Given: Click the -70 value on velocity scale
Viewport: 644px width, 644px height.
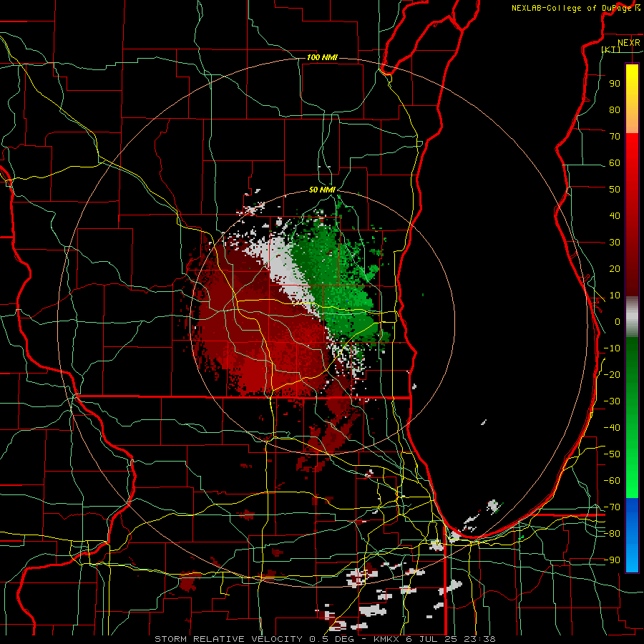Looking at the screenshot, I should (x=612, y=507).
